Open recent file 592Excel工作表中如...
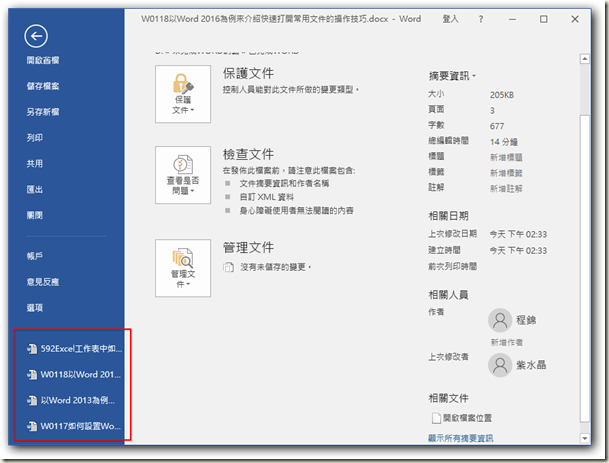 click(x=81, y=349)
